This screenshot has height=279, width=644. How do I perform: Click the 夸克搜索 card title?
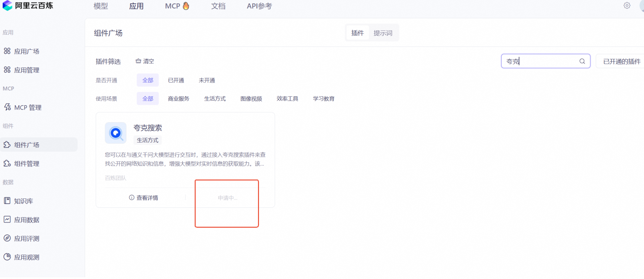click(x=148, y=128)
